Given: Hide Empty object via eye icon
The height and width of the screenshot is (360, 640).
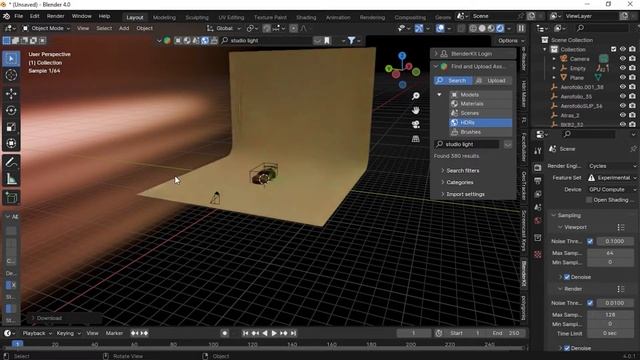Looking at the screenshot, I should pyautogui.click(x=622, y=68).
